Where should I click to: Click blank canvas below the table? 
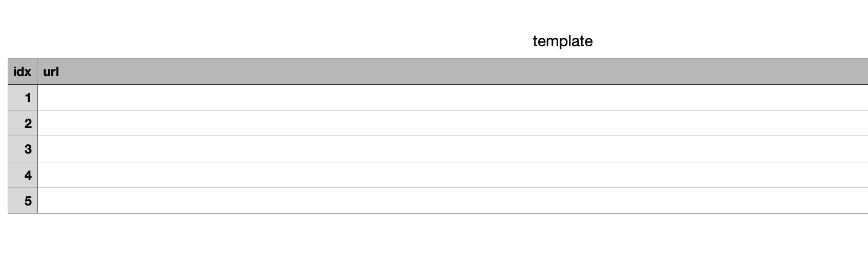pos(434,239)
